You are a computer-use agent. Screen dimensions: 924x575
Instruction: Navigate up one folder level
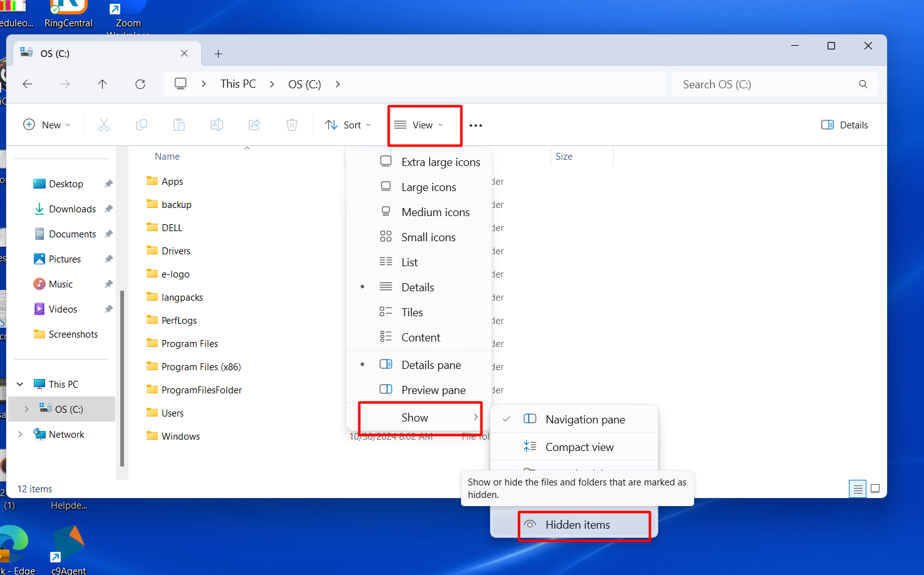click(102, 83)
